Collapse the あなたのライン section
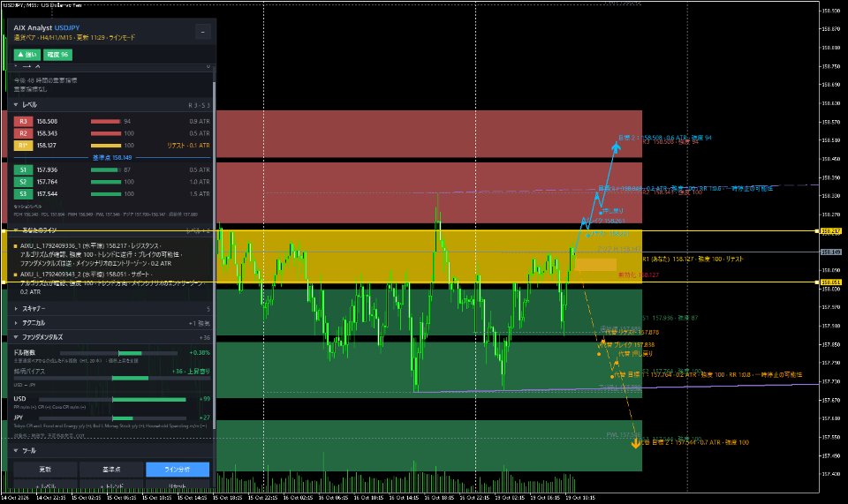 (16, 230)
